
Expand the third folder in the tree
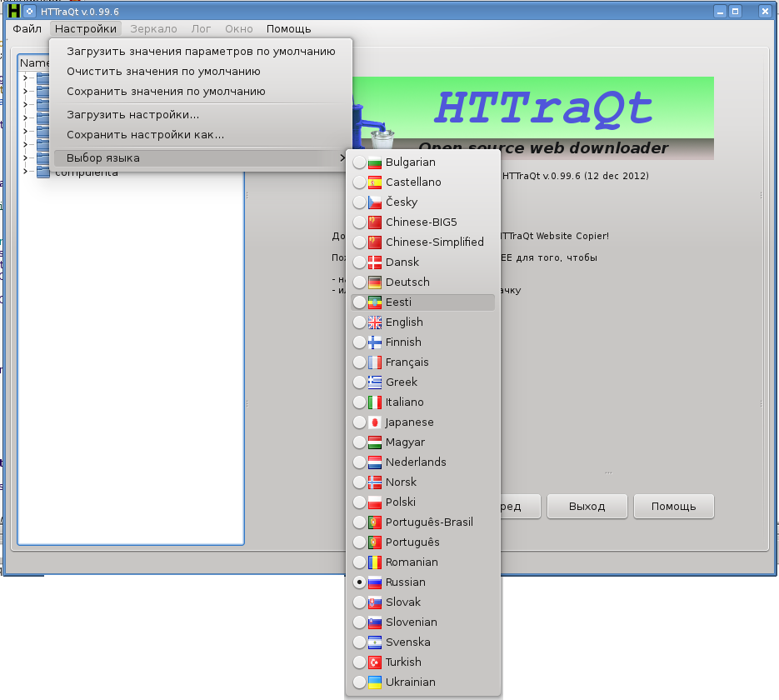pos(25,104)
